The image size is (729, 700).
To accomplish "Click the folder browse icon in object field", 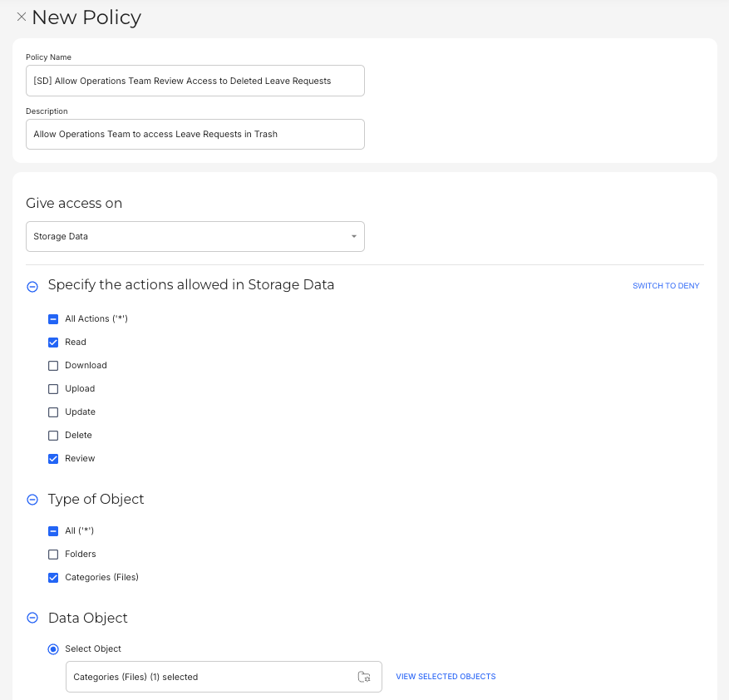I will [364, 677].
